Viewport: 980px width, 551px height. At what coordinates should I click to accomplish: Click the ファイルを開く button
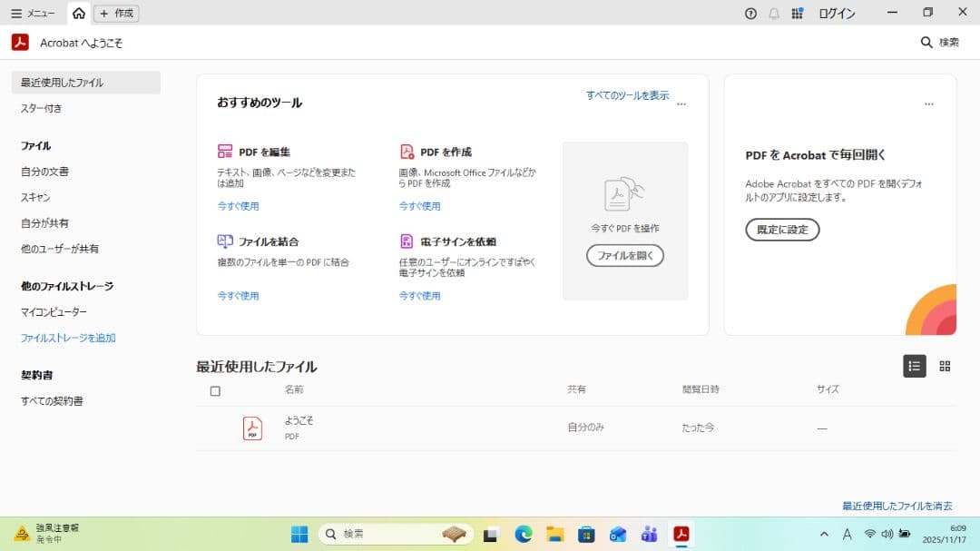625,255
